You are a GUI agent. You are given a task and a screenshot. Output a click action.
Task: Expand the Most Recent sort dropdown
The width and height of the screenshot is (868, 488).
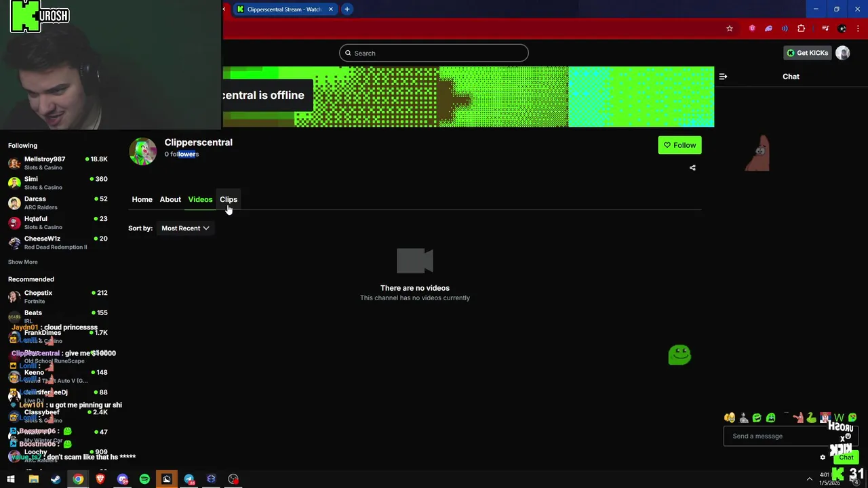[185, 228]
